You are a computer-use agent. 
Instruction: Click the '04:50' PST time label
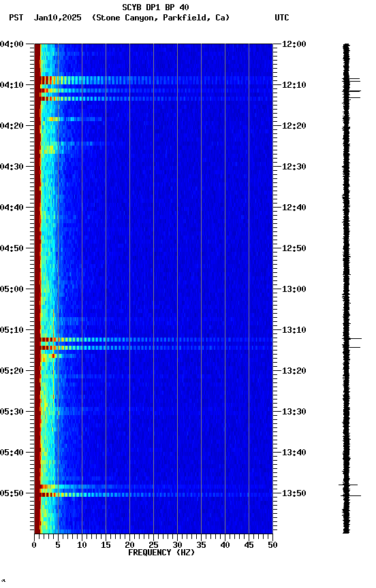click(12, 248)
